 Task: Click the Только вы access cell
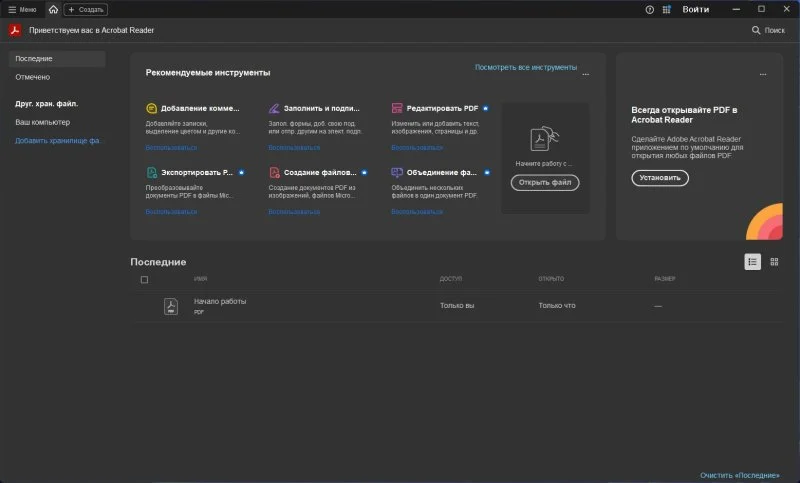[x=457, y=306]
